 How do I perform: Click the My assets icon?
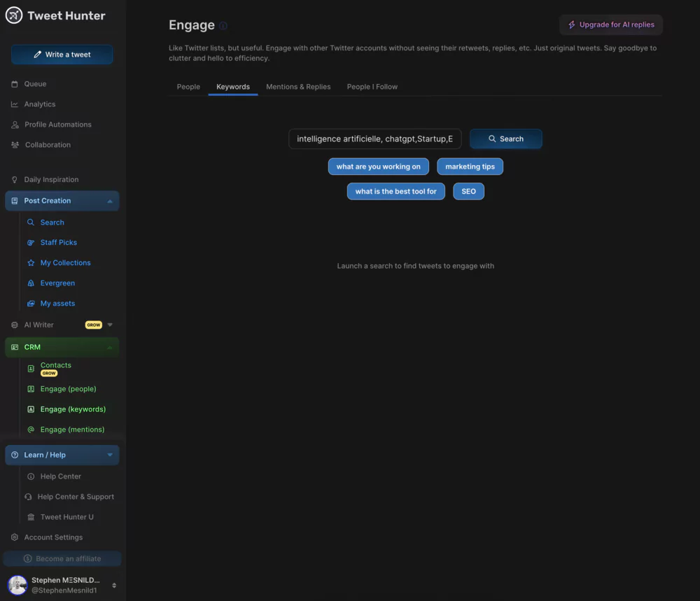point(31,304)
